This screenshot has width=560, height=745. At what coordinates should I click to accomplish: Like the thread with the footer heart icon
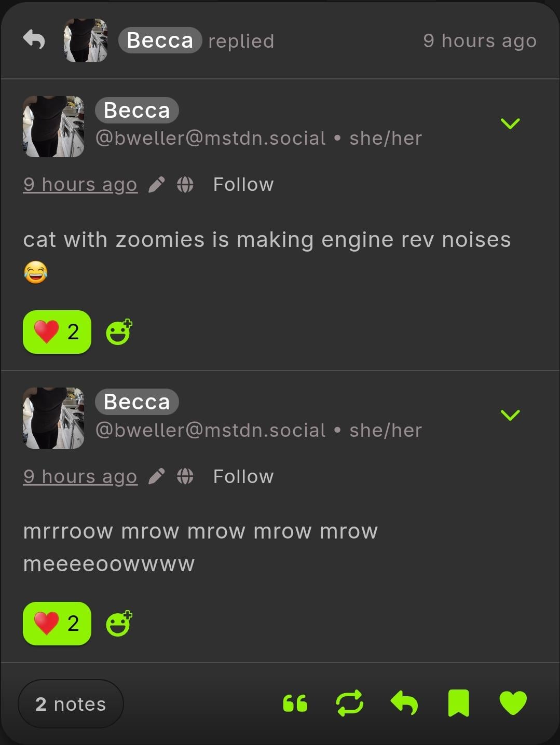tap(513, 703)
